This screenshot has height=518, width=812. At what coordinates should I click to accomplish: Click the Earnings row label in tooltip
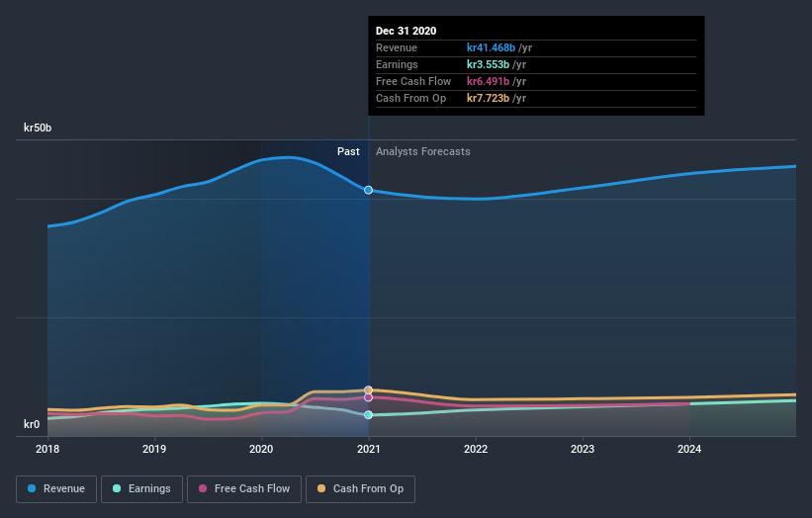397,64
